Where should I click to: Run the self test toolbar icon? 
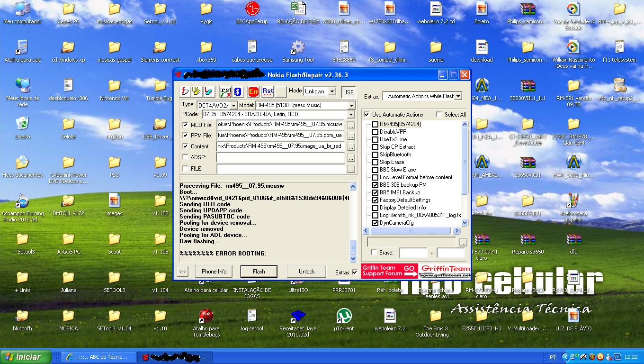point(226,91)
